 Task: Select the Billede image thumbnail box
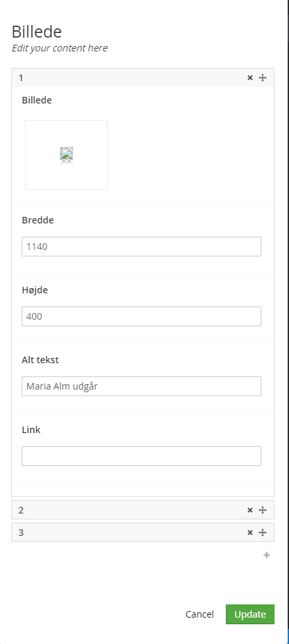tap(66, 155)
